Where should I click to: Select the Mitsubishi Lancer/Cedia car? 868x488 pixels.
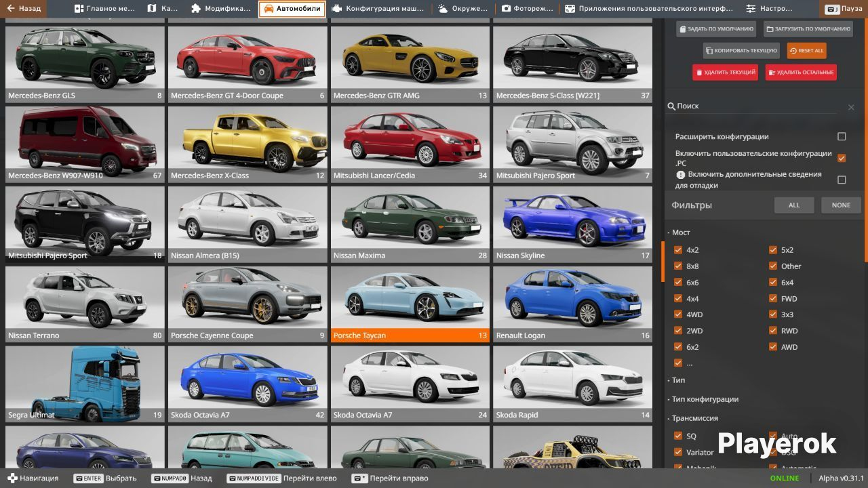(x=410, y=144)
